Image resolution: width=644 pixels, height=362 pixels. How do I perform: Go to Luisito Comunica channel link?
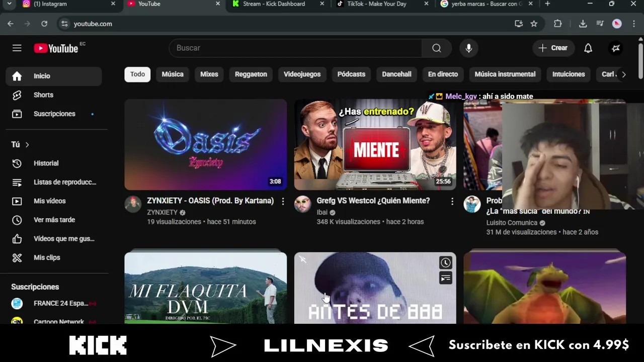512,223
